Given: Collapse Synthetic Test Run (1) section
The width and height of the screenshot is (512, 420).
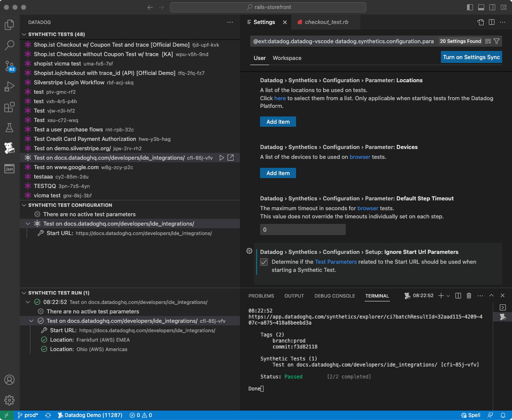Looking at the screenshot, I should 24,293.
